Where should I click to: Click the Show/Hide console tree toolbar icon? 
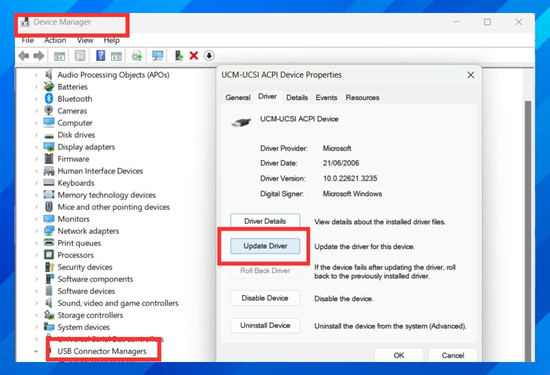[x=59, y=55]
